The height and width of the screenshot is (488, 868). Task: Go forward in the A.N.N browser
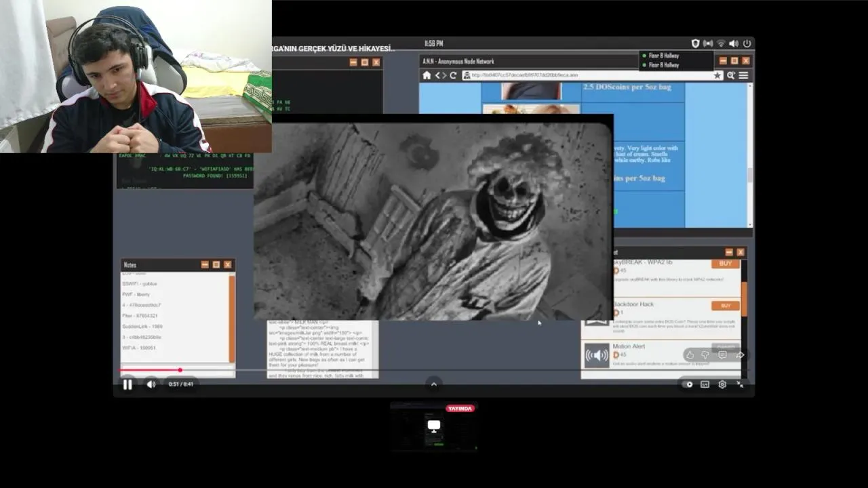point(445,75)
